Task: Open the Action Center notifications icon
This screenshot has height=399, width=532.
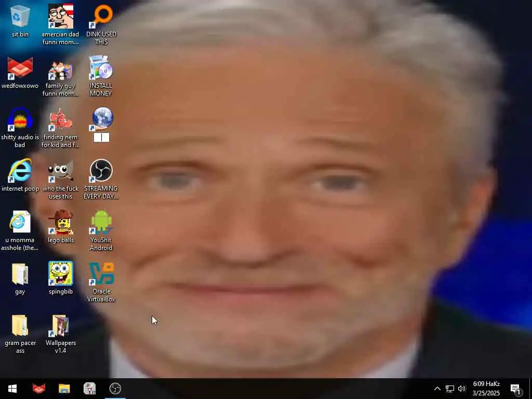Action: tap(515, 389)
